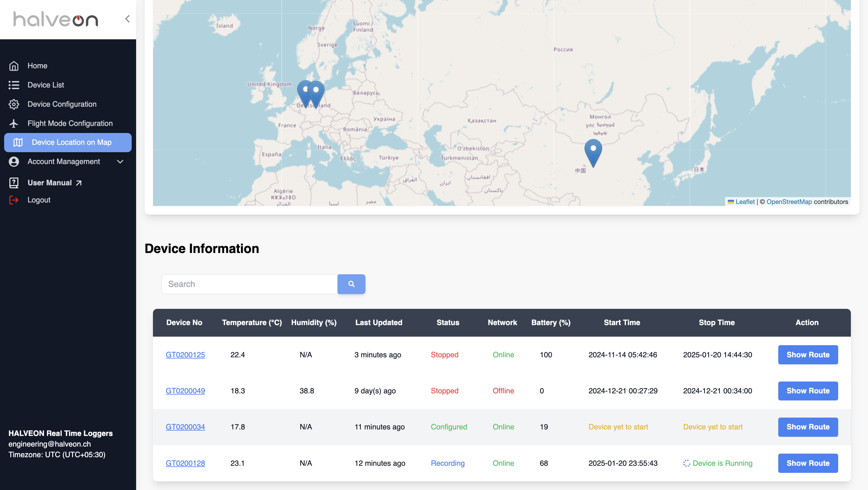The image size is (868, 490).
Task: Open Device List menu item
Action: tap(45, 85)
